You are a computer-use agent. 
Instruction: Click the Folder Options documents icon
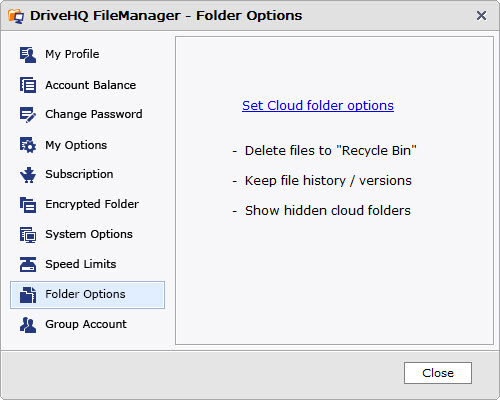[28, 295]
